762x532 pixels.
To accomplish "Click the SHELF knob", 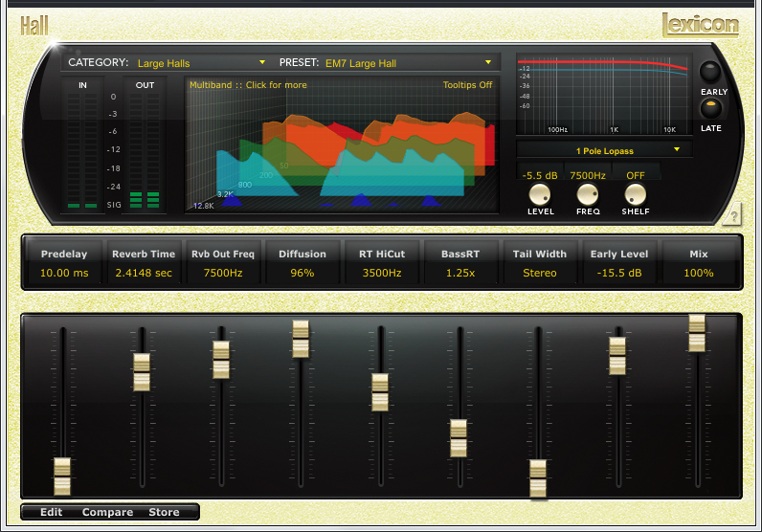I will pos(636,194).
